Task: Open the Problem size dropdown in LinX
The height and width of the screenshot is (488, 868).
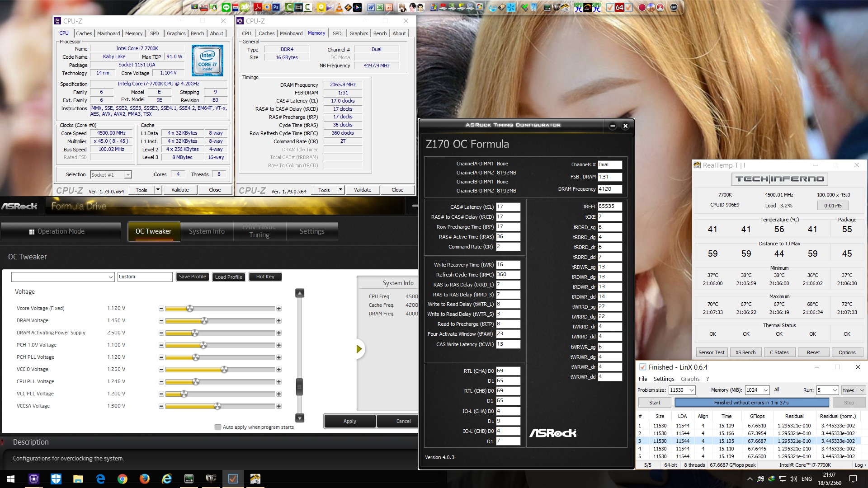Action: click(x=691, y=390)
